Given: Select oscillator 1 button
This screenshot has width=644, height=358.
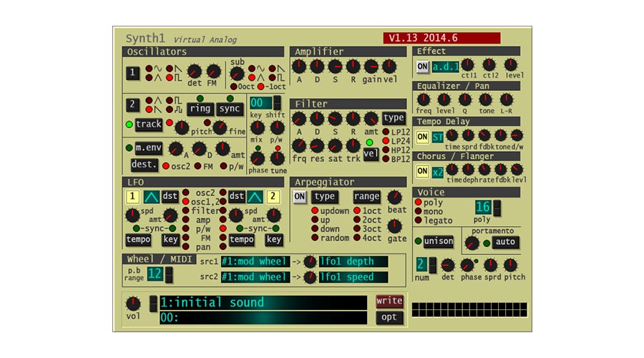Looking at the screenshot, I should point(132,73).
